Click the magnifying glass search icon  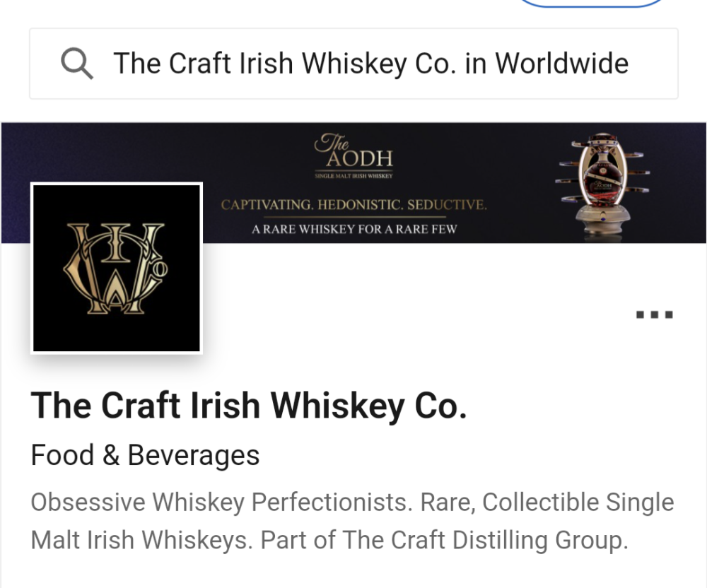[77, 64]
